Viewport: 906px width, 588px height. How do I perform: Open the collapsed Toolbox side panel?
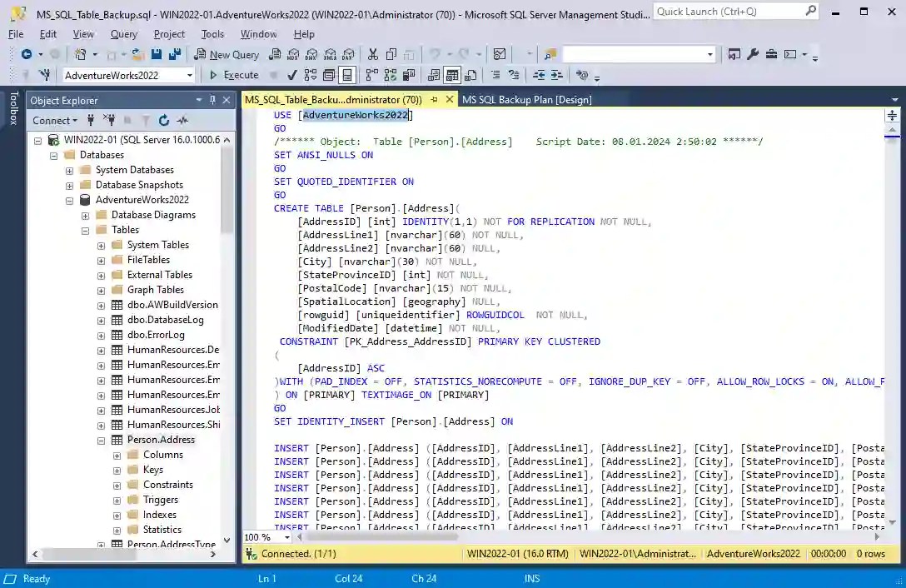click(x=13, y=108)
